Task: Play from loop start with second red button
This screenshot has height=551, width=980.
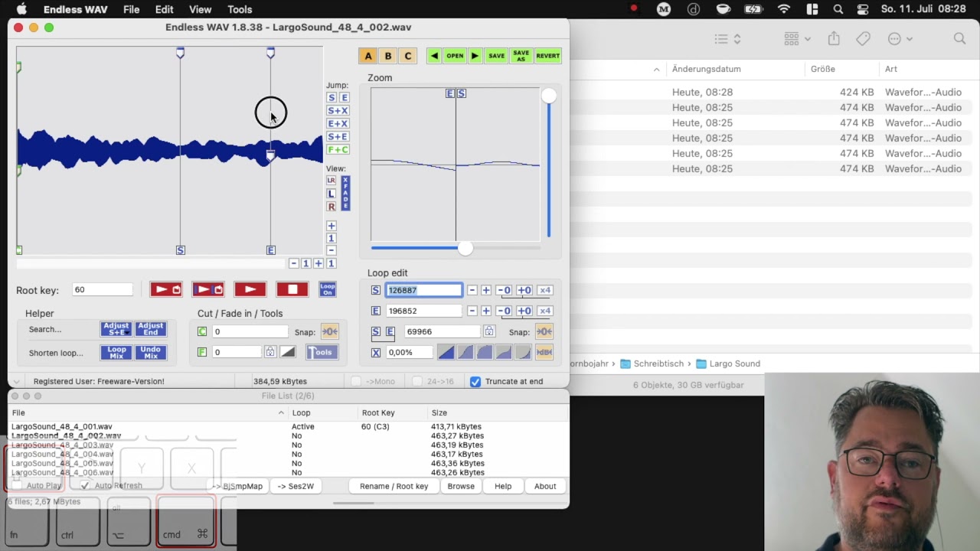Action: 208,289
